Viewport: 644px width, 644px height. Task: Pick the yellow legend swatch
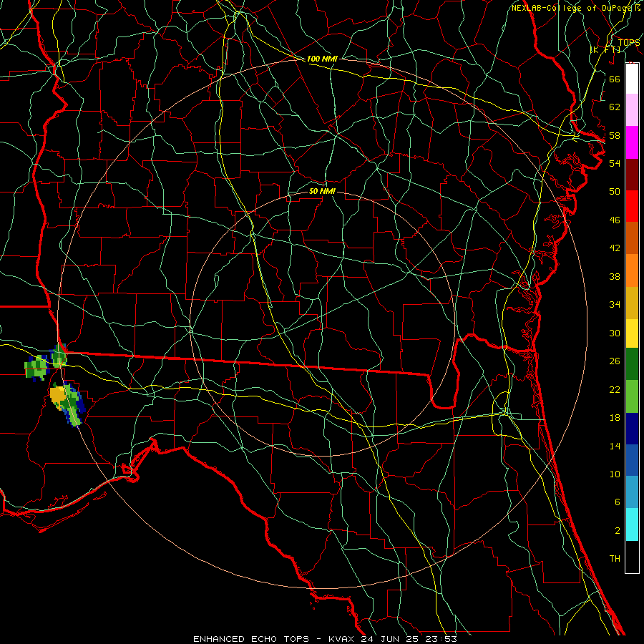[x=632, y=333]
